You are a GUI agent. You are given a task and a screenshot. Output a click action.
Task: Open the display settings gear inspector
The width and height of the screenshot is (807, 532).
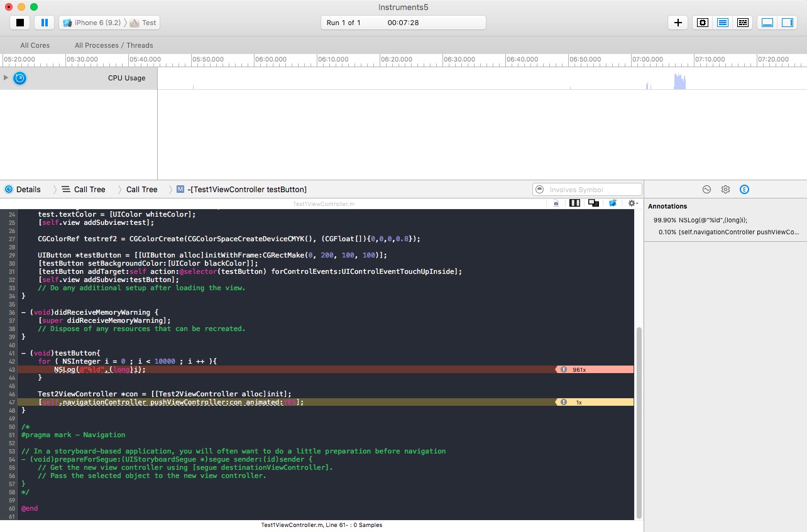[x=725, y=190]
